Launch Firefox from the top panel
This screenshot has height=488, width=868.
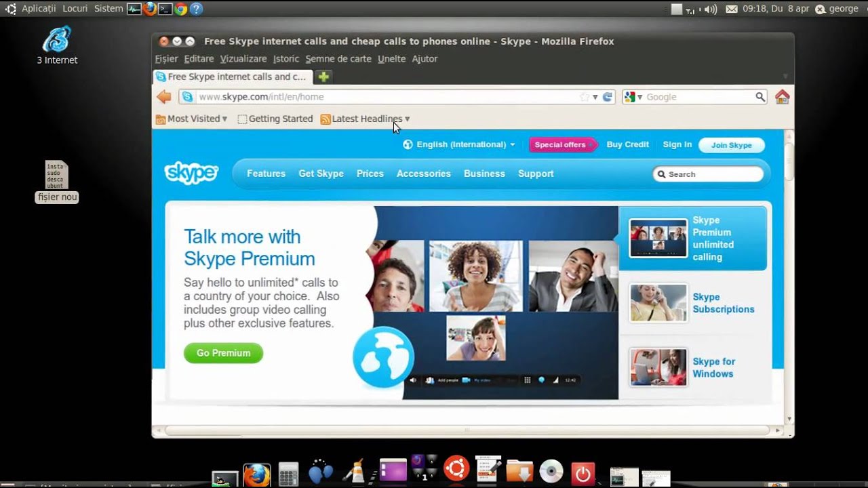149,9
